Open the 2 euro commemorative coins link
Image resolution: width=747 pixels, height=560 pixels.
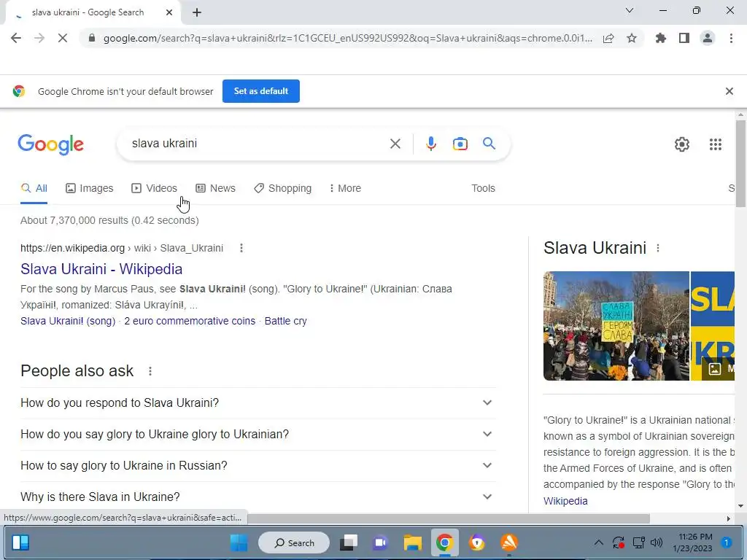190,321
